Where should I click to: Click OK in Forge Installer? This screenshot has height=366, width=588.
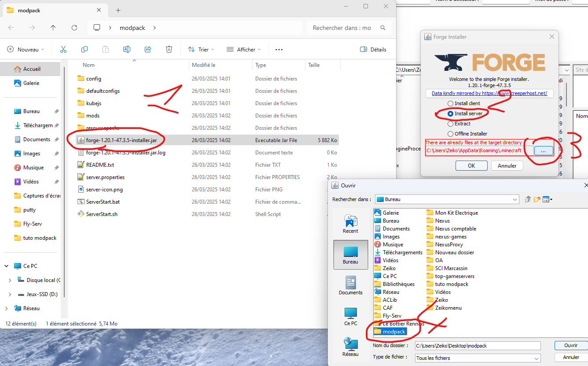coord(471,166)
